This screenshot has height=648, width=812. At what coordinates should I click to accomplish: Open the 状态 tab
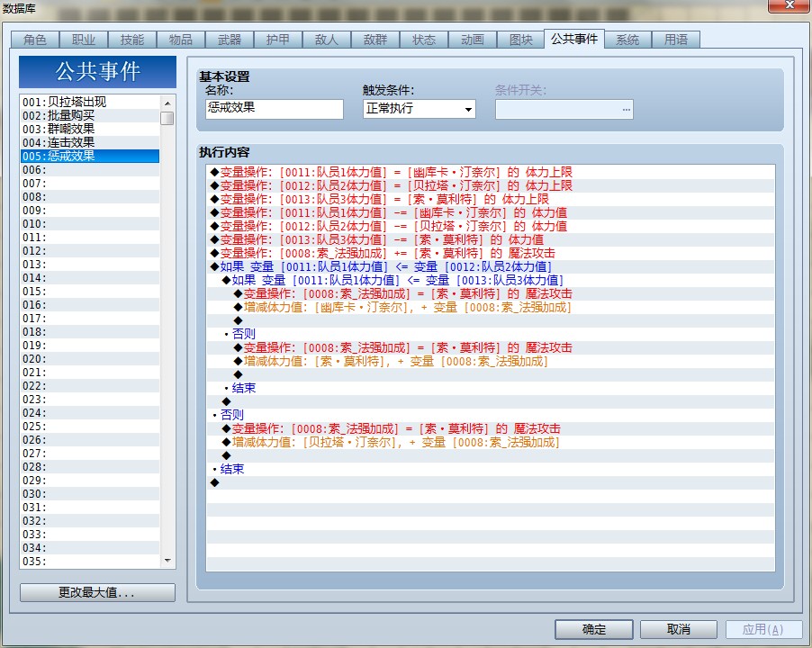[x=424, y=40]
